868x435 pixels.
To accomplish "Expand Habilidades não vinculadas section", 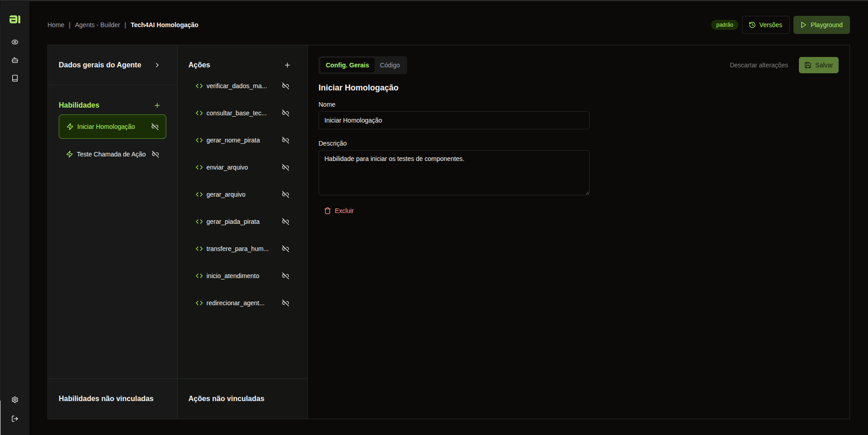I will point(106,398).
